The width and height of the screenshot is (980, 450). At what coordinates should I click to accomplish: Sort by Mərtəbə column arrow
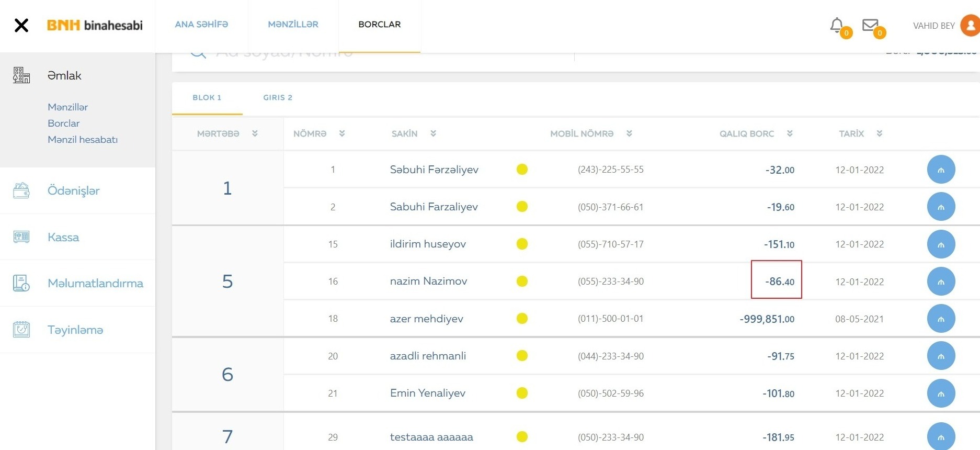tap(255, 133)
